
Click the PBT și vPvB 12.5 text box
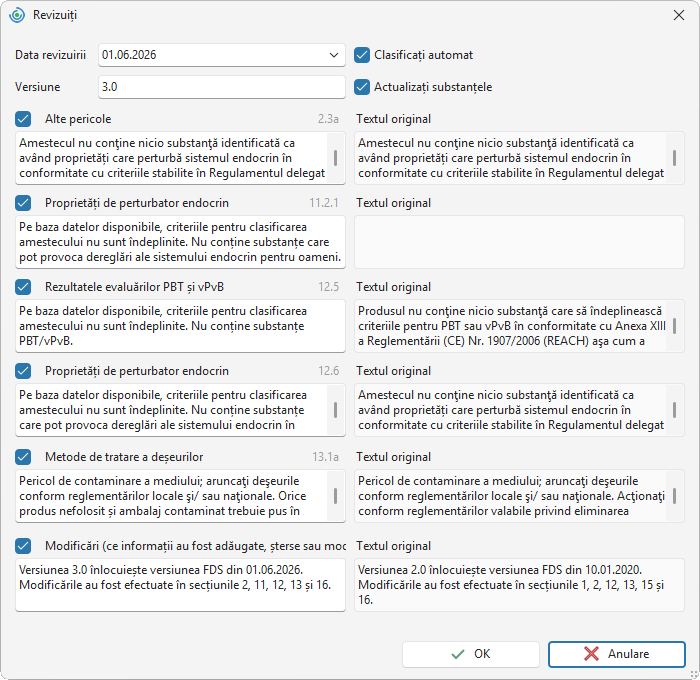pos(180,326)
